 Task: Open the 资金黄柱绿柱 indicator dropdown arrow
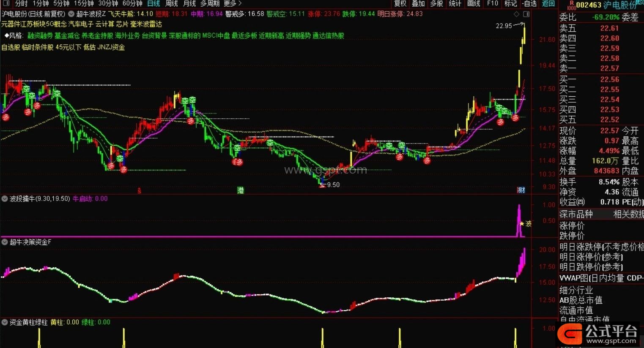click(5, 322)
